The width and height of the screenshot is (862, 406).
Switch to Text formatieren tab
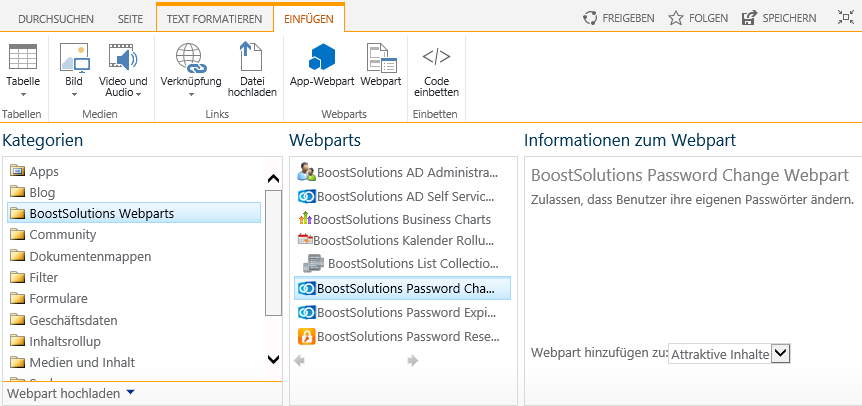[x=214, y=19]
